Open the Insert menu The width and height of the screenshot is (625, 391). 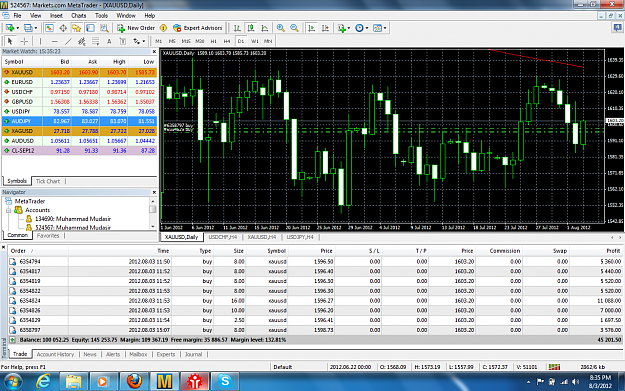tap(56, 16)
